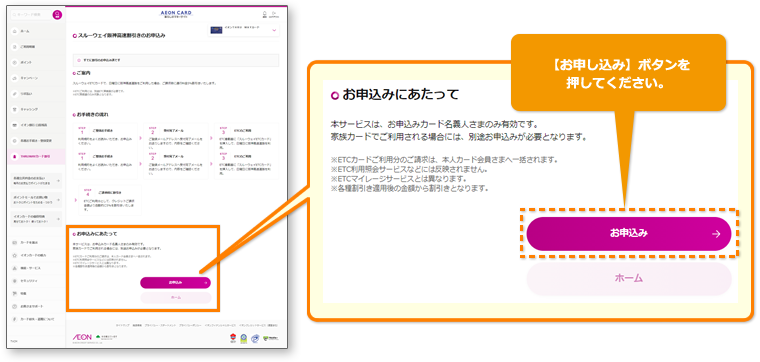Select キャンペーン in the sidebar
760x362 pixels.
coord(36,78)
